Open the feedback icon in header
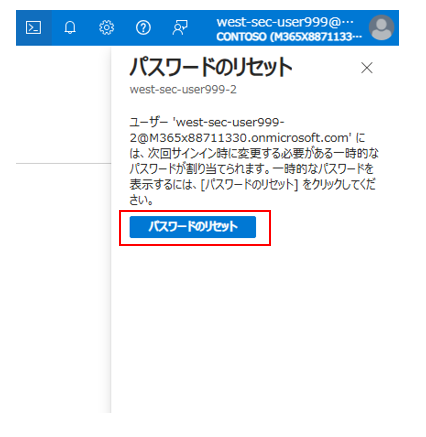 (180, 28)
